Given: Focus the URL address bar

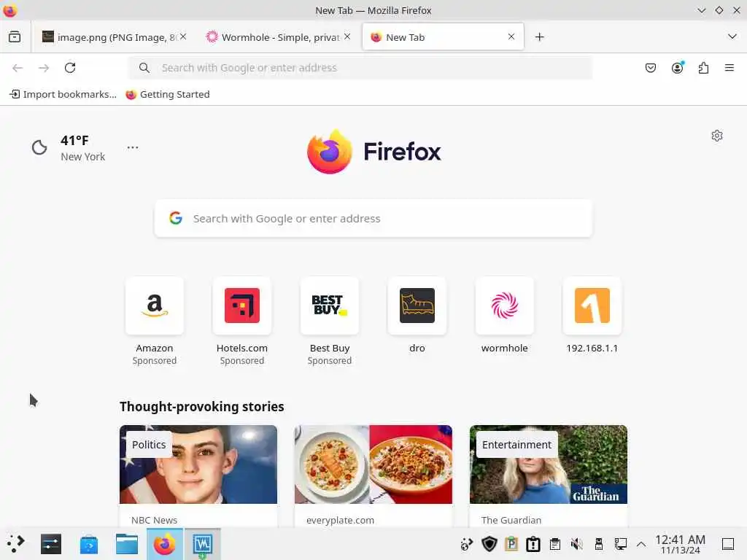Looking at the screenshot, I should pyautogui.click(x=360, y=68).
